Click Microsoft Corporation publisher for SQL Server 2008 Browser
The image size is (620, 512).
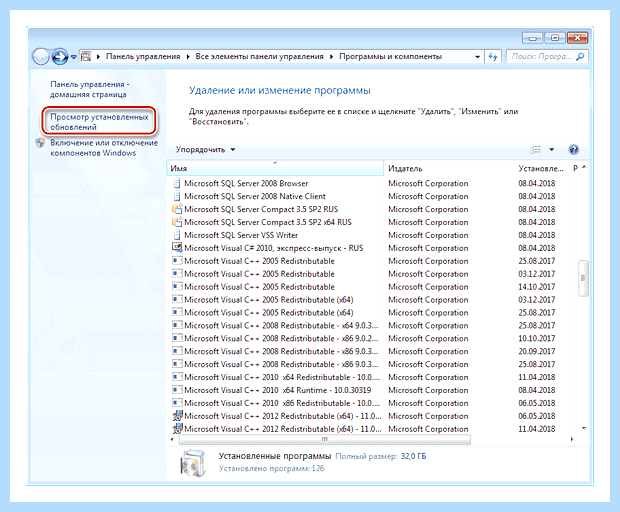tap(428, 183)
